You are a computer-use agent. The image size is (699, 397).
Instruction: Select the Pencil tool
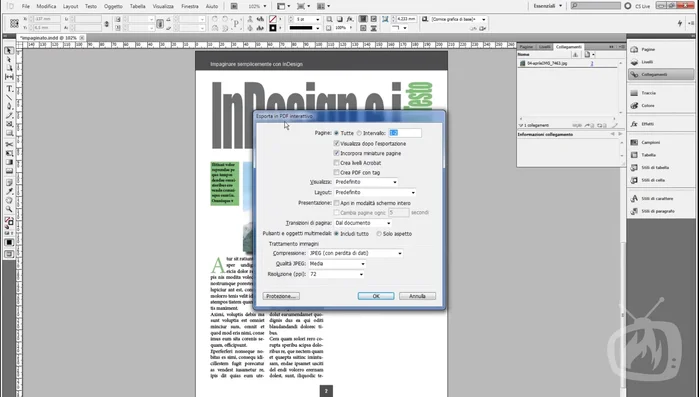click(9, 115)
